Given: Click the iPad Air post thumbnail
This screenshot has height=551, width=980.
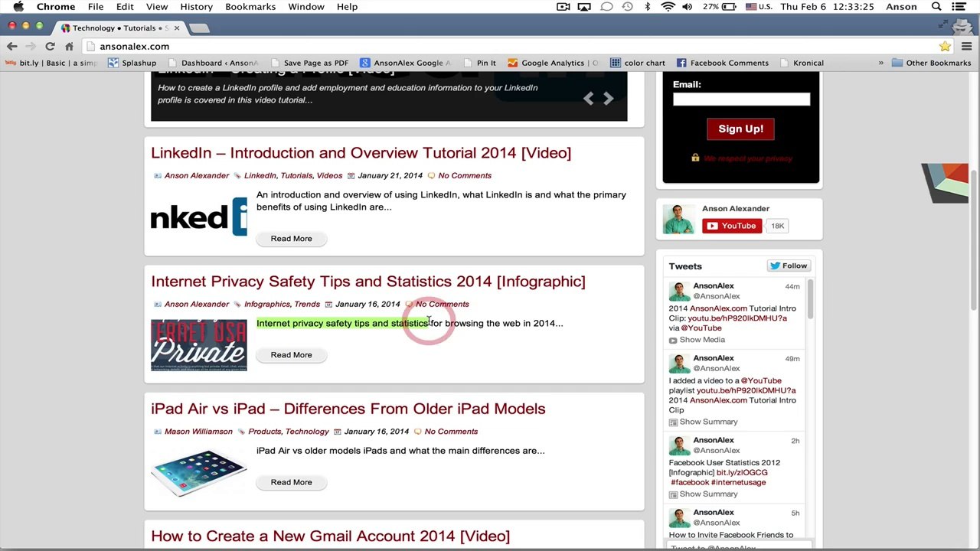Looking at the screenshot, I should click(199, 472).
